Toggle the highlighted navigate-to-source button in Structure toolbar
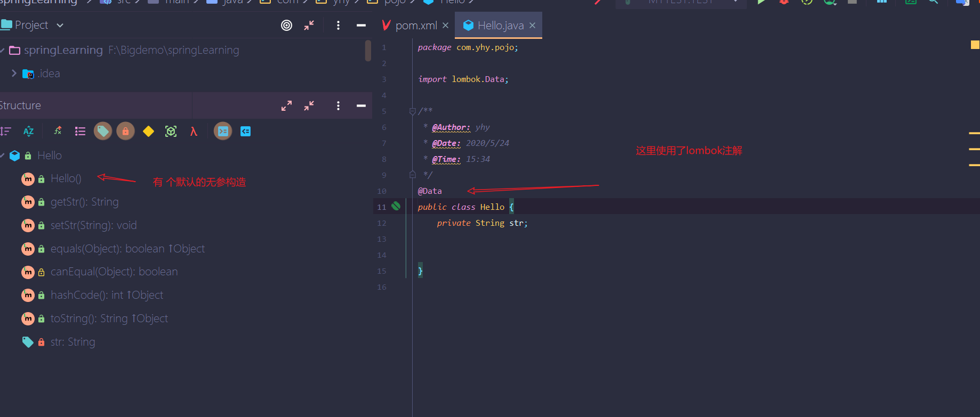The height and width of the screenshot is (417, 980). (223, 131)
